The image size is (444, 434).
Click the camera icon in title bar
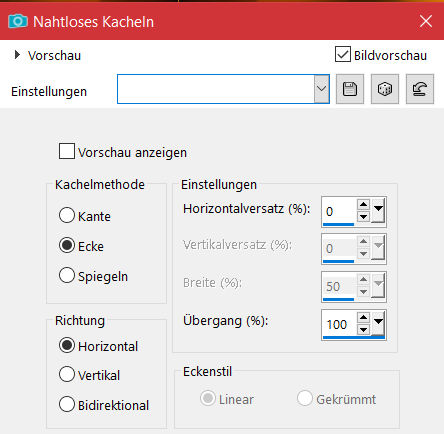point(18,22)
